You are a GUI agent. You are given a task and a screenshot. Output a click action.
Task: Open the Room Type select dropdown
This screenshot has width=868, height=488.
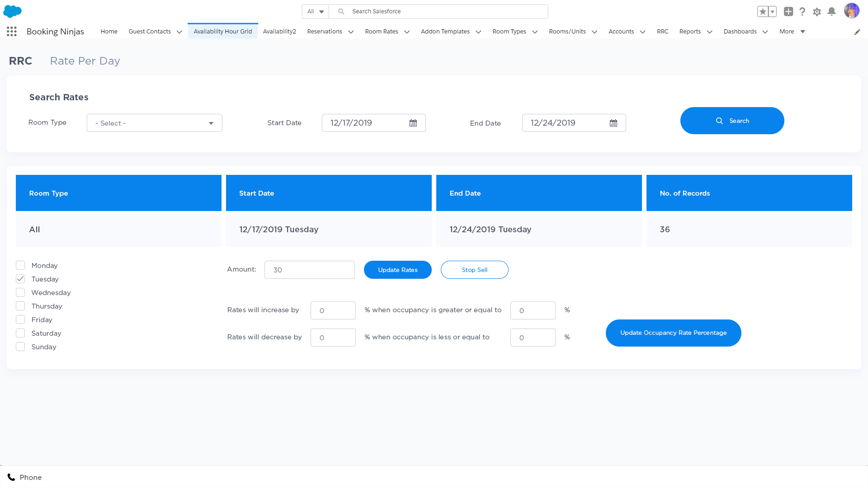point(155,123)
